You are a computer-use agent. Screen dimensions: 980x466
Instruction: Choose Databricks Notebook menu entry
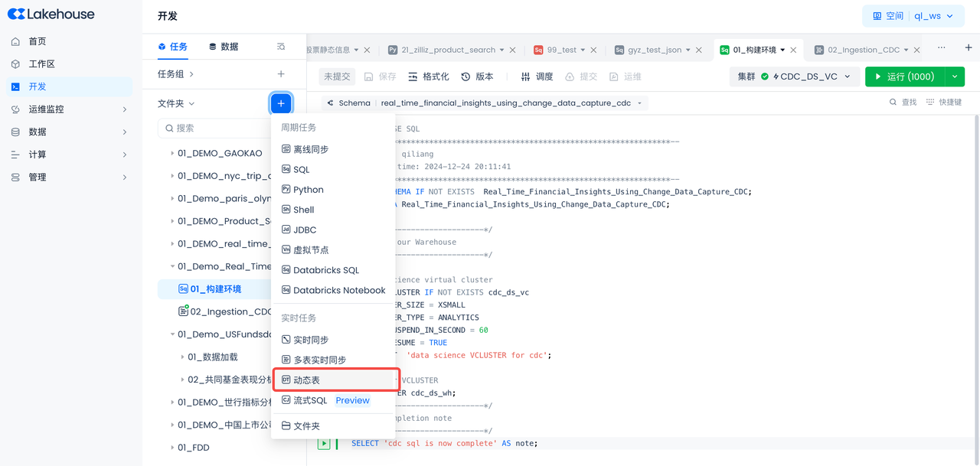tap(338, 291)
